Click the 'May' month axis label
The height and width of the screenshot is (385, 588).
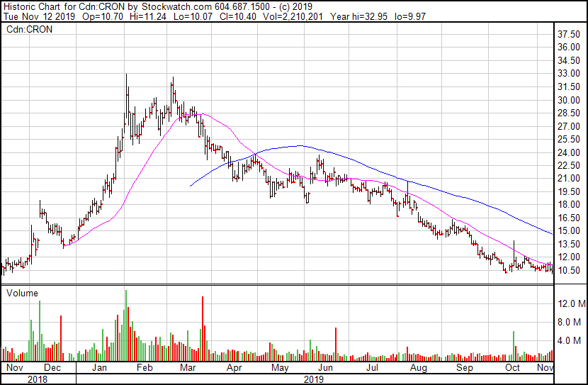coord(280,367)
